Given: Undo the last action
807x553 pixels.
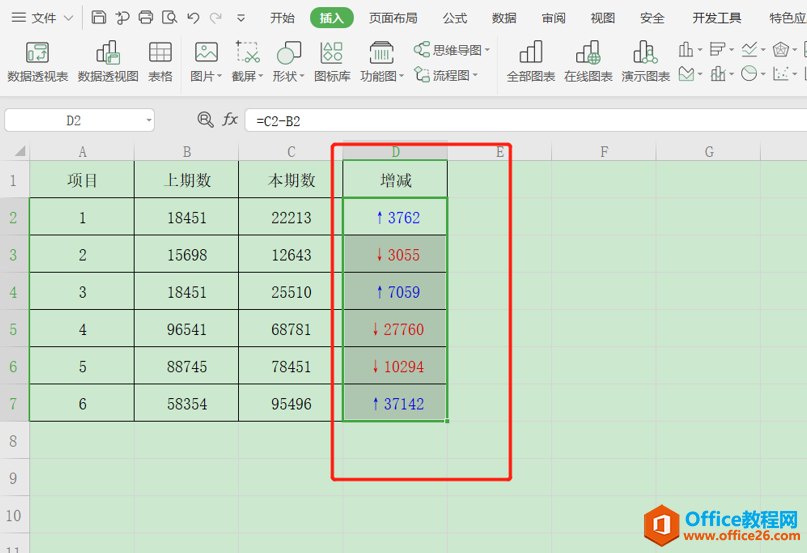Looking at the screenshot, I should (193, 18).
